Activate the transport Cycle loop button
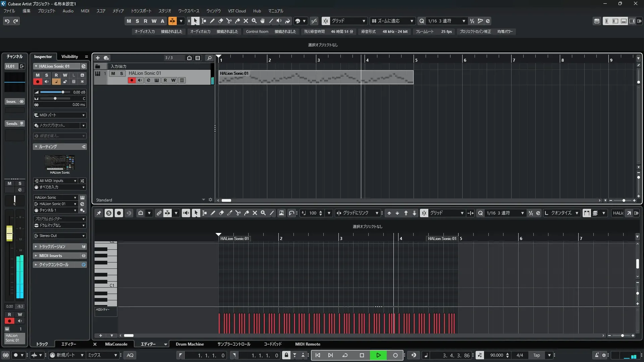The image size is (644, 362). [x=345, y=355]
